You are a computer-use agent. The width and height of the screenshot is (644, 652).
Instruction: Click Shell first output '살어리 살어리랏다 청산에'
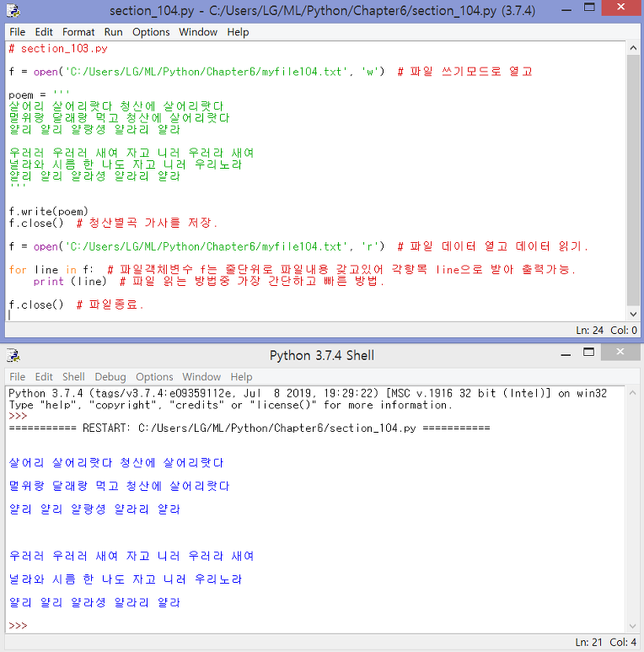(116, 462)
